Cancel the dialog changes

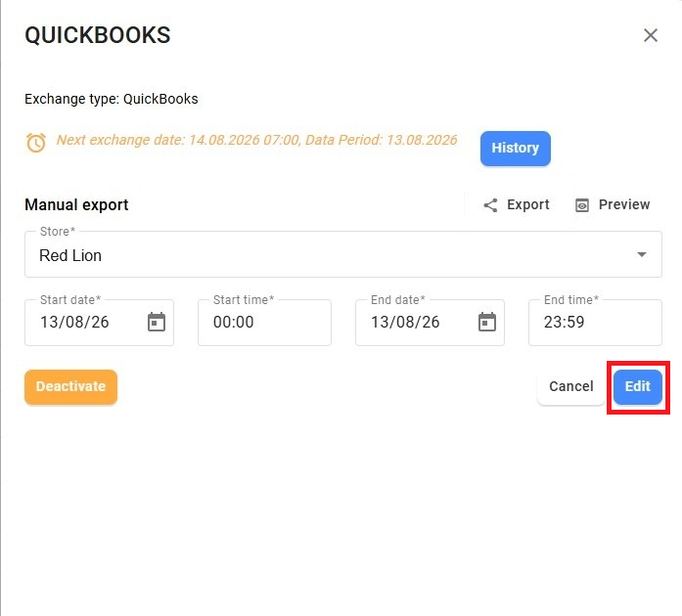tap(571, 386)
